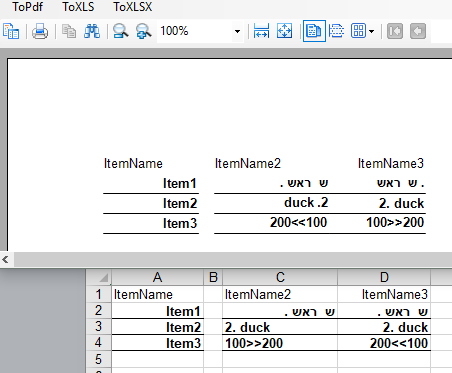This screenshot has height=373, width=452.
Task: Click the ToXLSX menu item
Action: click(133, 7)
